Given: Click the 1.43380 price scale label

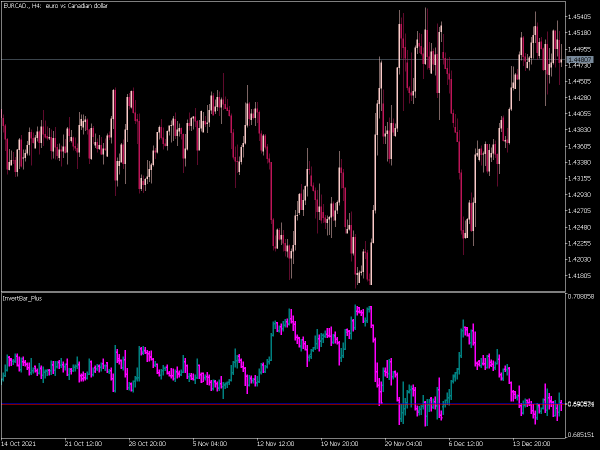Looking at the screenshot, I should 580,162.
